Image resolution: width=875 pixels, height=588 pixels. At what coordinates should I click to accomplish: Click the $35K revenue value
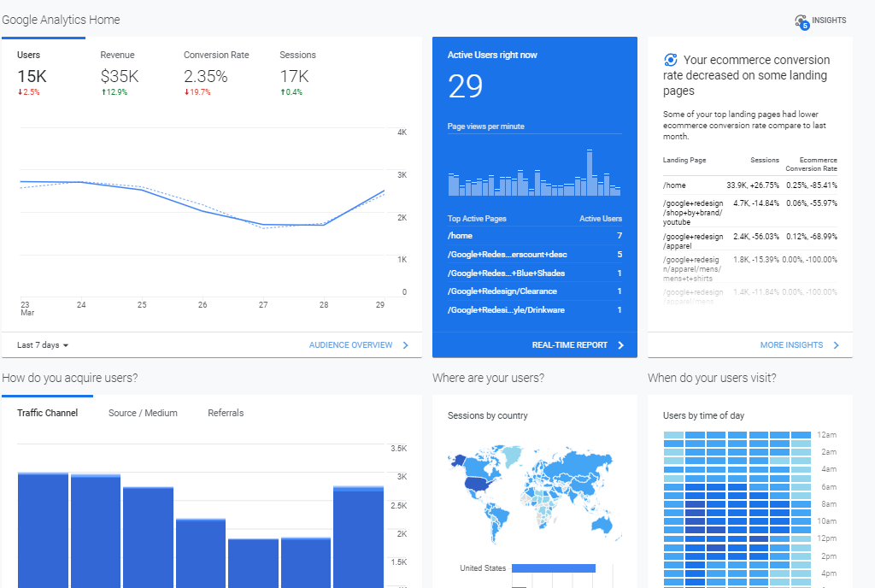coord(120,76)
